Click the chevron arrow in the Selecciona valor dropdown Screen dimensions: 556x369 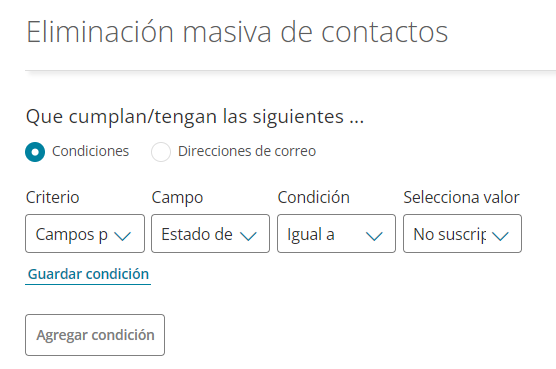tap(500, 236)
